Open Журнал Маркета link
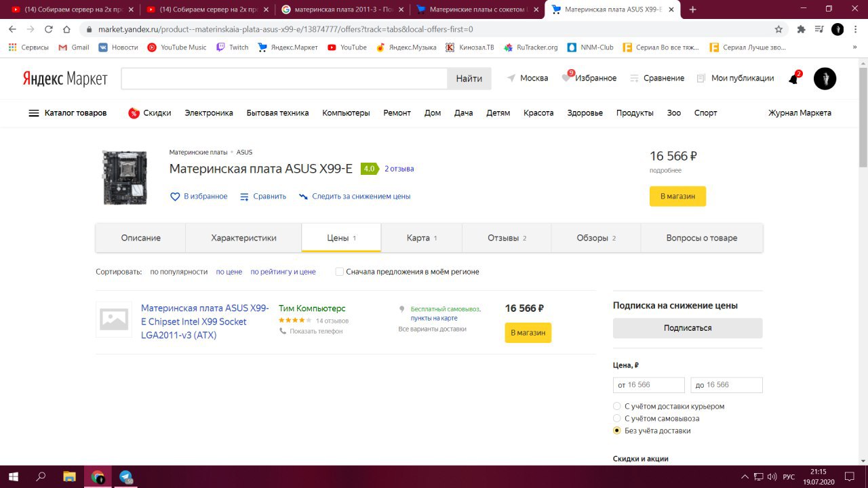 click(800, 113)
